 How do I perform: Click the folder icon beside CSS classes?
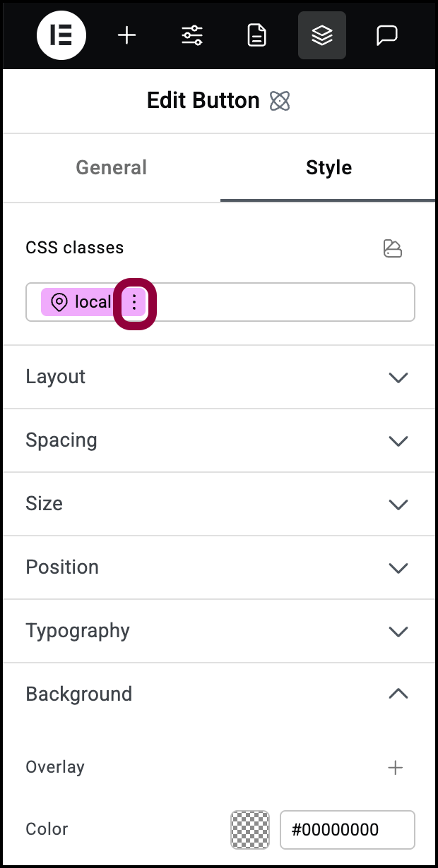click(393, 248)
